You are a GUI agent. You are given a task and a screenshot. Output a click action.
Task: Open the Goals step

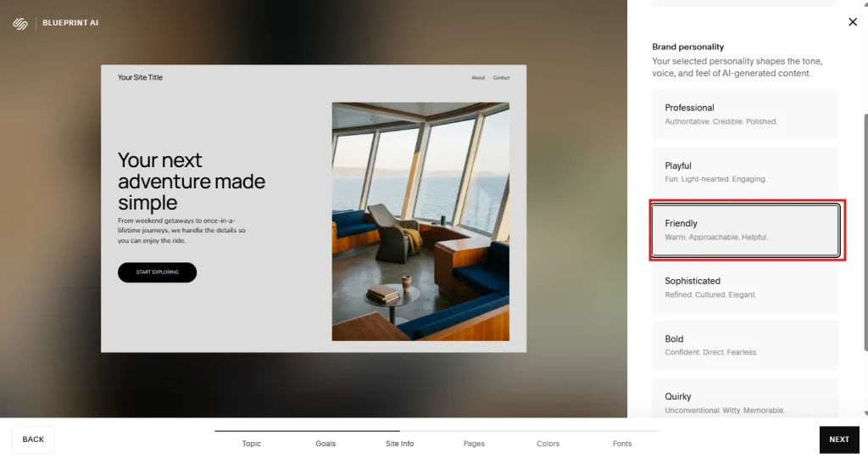(325, 444)
